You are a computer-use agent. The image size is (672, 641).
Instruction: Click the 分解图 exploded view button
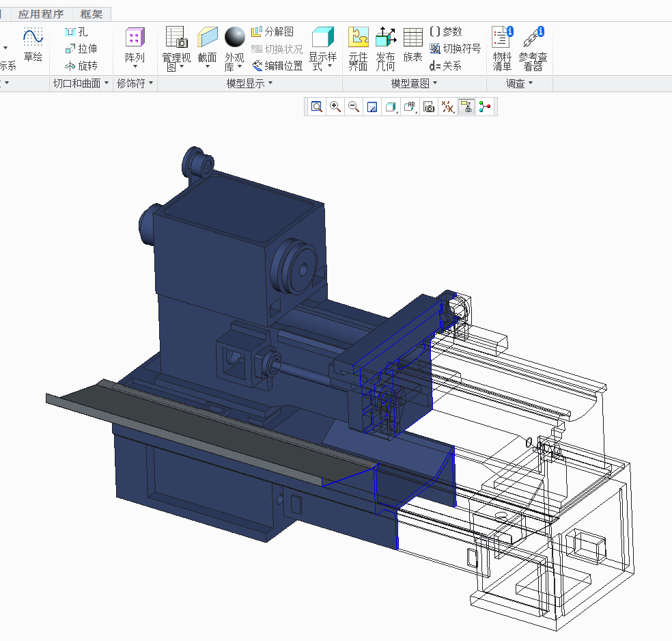tap(272, 31)
